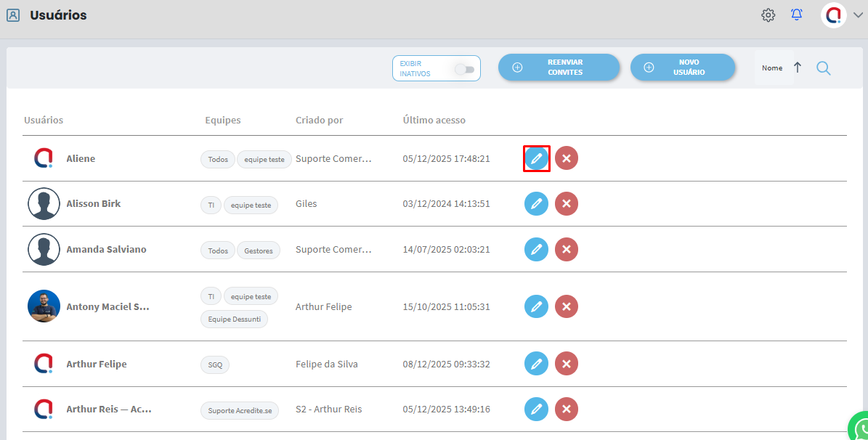Open the settings gear icon
The image size is (868, 440).
(x=768, y=15)
